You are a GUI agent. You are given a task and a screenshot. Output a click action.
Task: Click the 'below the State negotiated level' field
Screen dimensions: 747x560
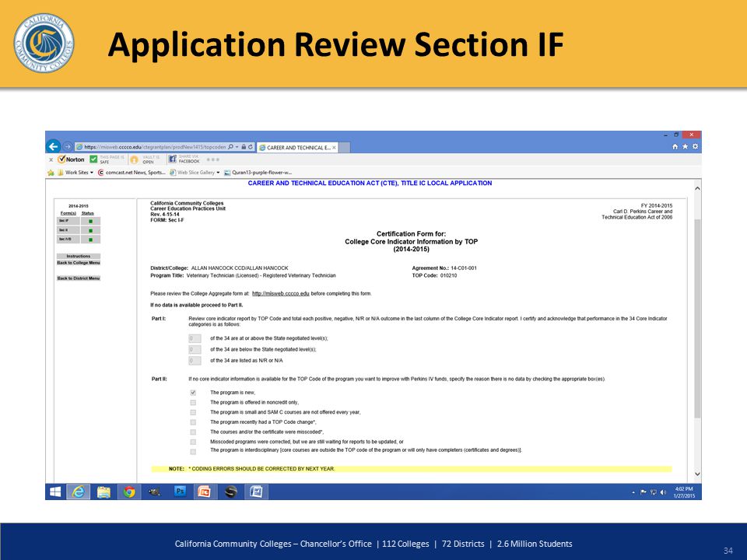point(195,349)
